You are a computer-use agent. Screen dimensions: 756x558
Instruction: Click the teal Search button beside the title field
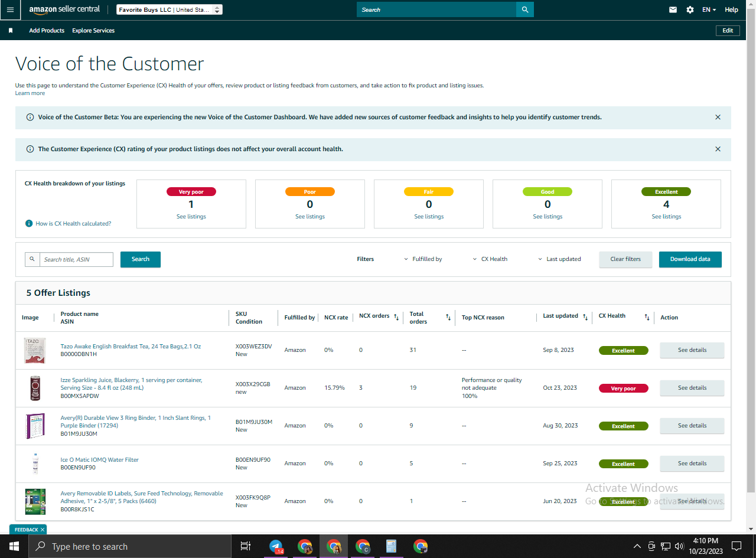pos(141,259)
